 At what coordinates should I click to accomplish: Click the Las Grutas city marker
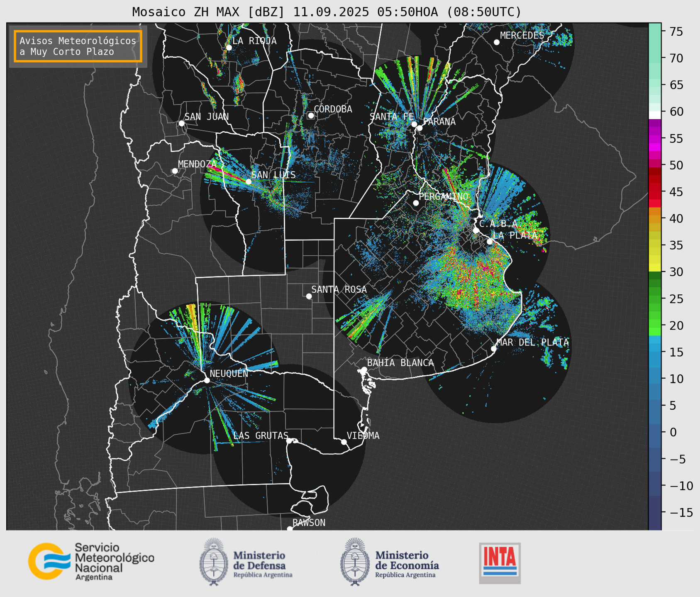[x=289, y=440]
